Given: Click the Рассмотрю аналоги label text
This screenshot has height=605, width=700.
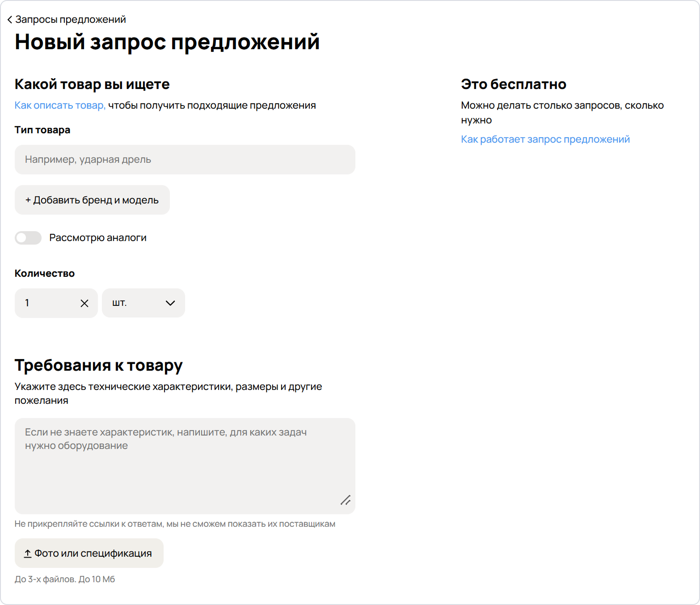Looking at the screenshot, I should (x=97, y=238).
